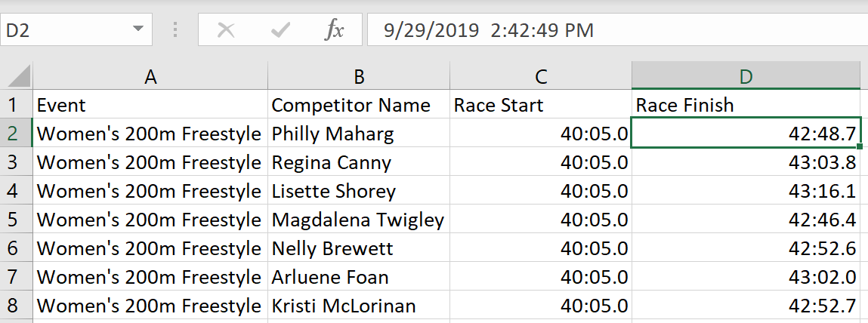
Task: Click the formula bar showing 9/29/2019 2:42:49 PM
Action: (617, 30)
